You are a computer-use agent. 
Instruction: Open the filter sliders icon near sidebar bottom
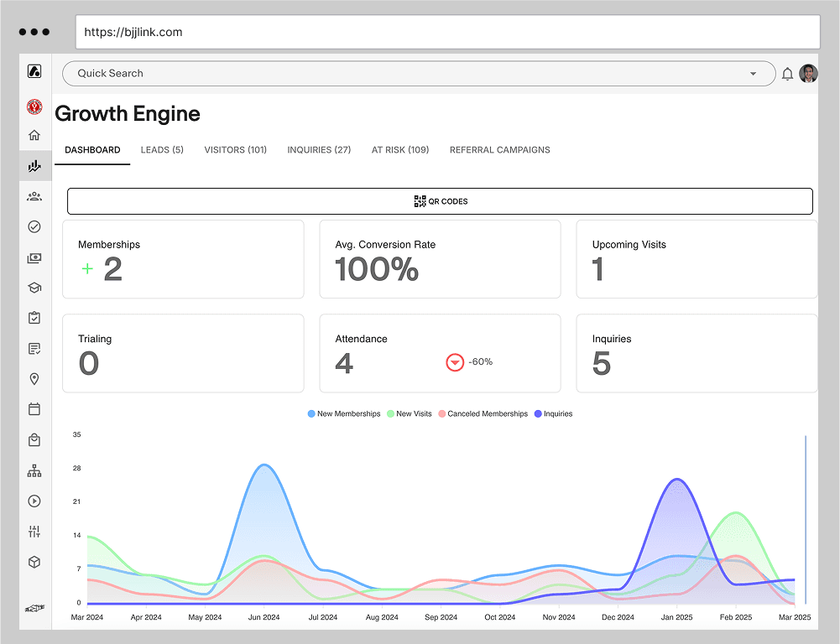click(34, 531)
